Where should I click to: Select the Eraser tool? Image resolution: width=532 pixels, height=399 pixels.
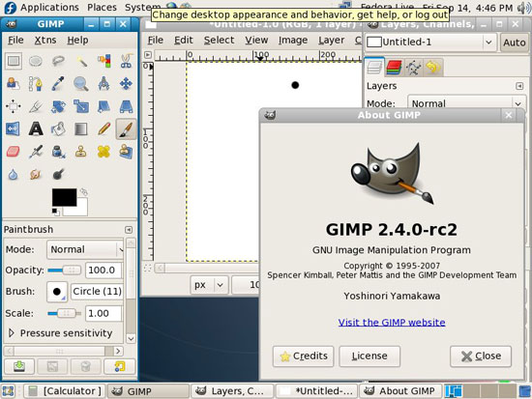point(14,152)
